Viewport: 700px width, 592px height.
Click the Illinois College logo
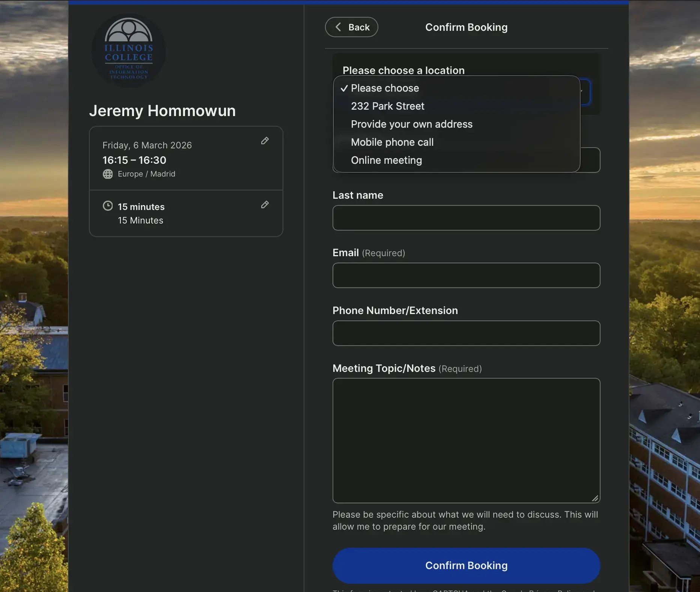click(128, 50)
